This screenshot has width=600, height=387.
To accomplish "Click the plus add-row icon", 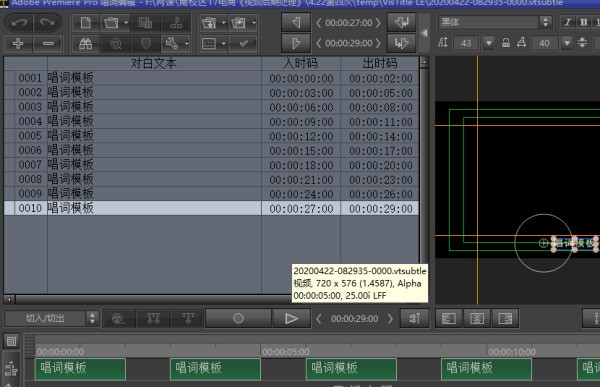I will pyautogui.click(x=18, y=44).
